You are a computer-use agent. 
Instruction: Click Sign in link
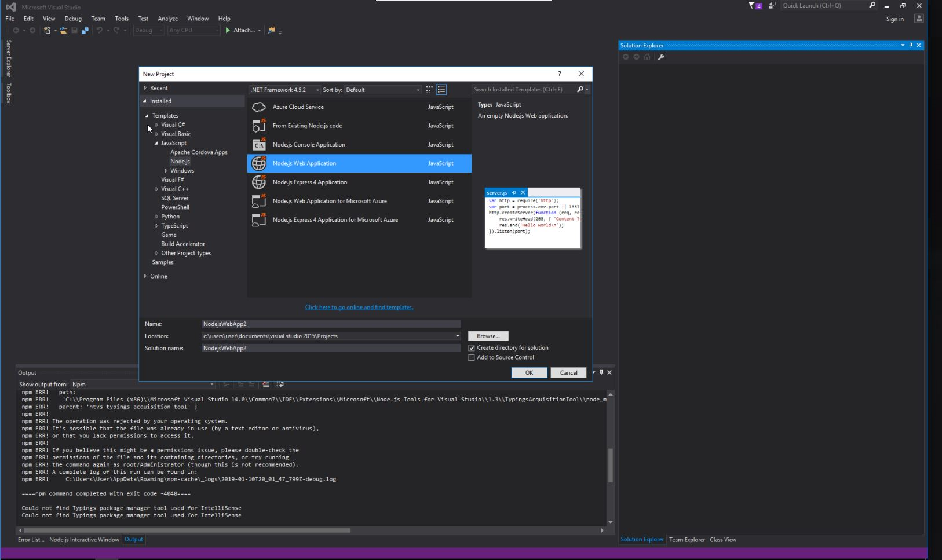pyautogui.click(x=894, y=19)
